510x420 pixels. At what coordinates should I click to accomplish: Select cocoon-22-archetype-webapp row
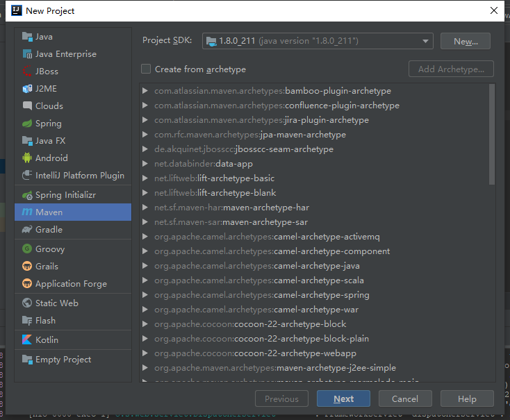click(x=314, y=353)
